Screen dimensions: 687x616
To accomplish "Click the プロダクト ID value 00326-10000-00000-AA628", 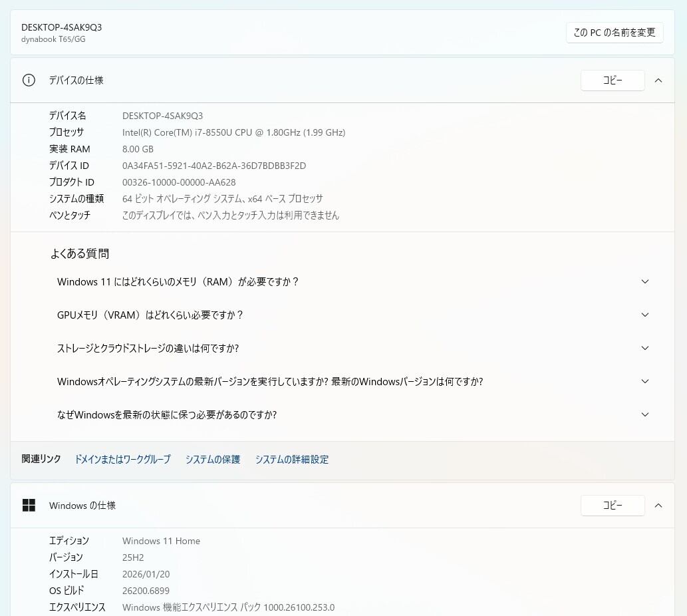I will 179,182.
